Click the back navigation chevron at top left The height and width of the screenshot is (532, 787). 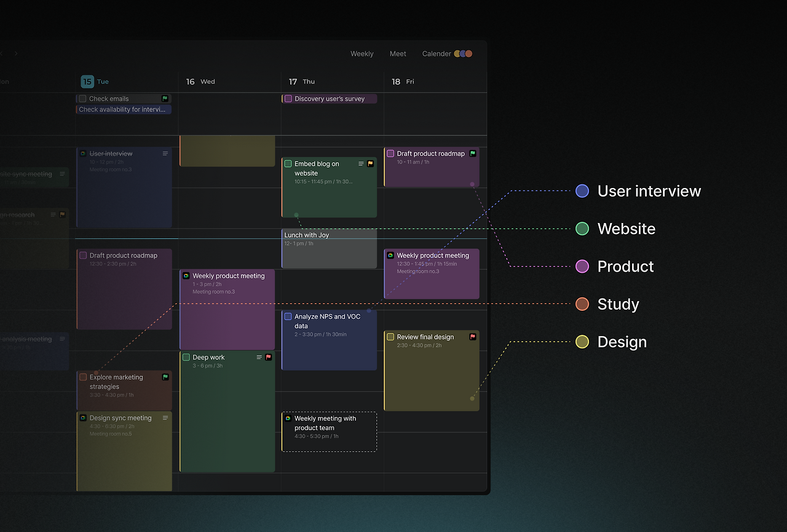click(x=2, y=53)
